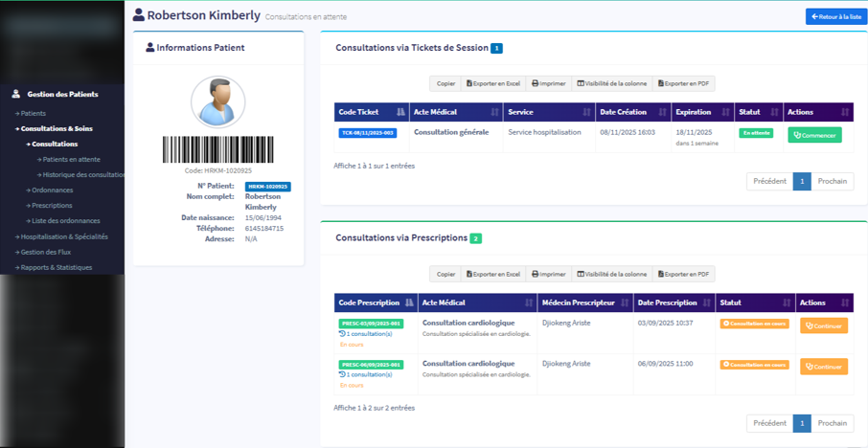Screen dimensions: 868x448
Task: Export tickets table to Excel
Action: (x=493, y=83)
